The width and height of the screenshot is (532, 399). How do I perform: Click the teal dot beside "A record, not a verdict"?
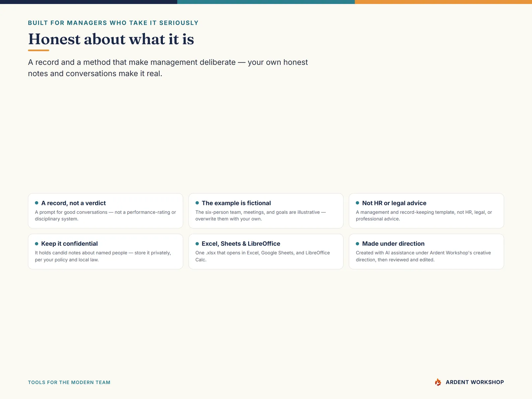click(x=37, y=203)
